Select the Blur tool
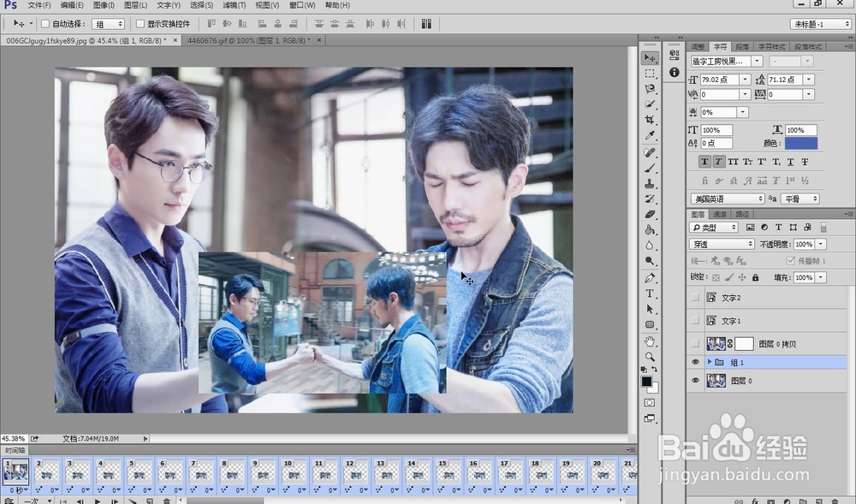 pos(650,246)
